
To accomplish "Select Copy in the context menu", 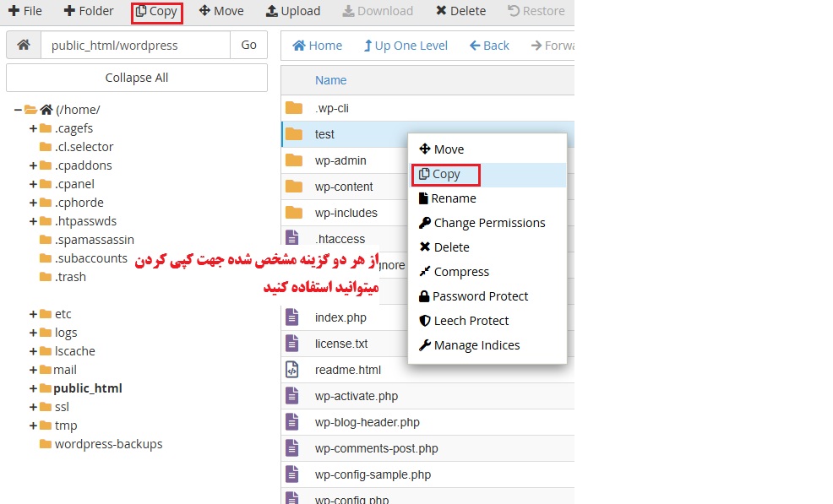I will (x=445, y=175).
